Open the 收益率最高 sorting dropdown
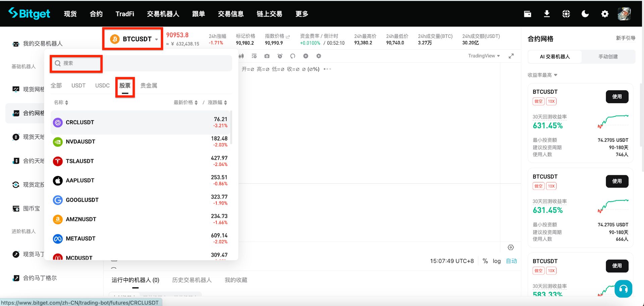 tap(542, 75)
